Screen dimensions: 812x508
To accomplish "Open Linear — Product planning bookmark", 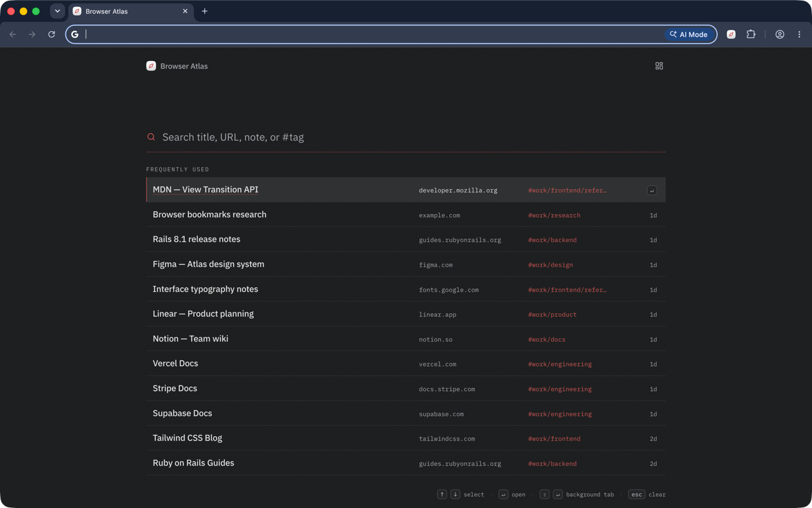I will tap(406, 314).
